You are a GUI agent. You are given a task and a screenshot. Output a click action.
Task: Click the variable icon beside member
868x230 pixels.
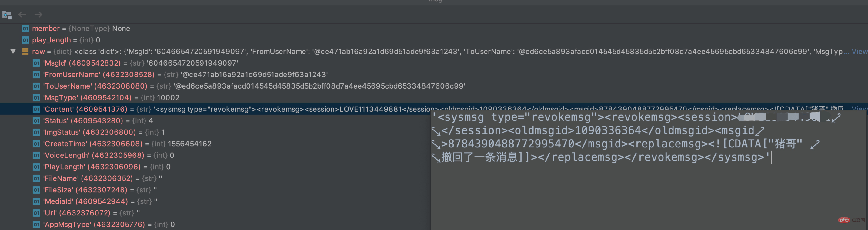tap(25, 29)
